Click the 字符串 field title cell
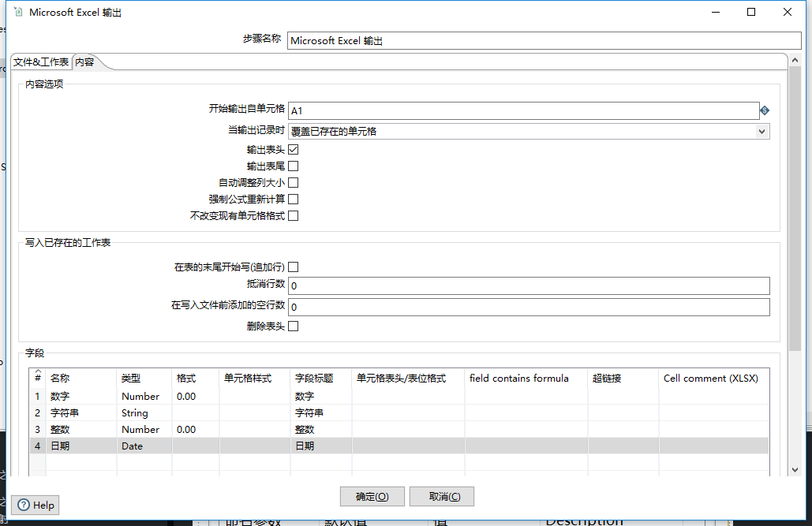 coord(321,412)
